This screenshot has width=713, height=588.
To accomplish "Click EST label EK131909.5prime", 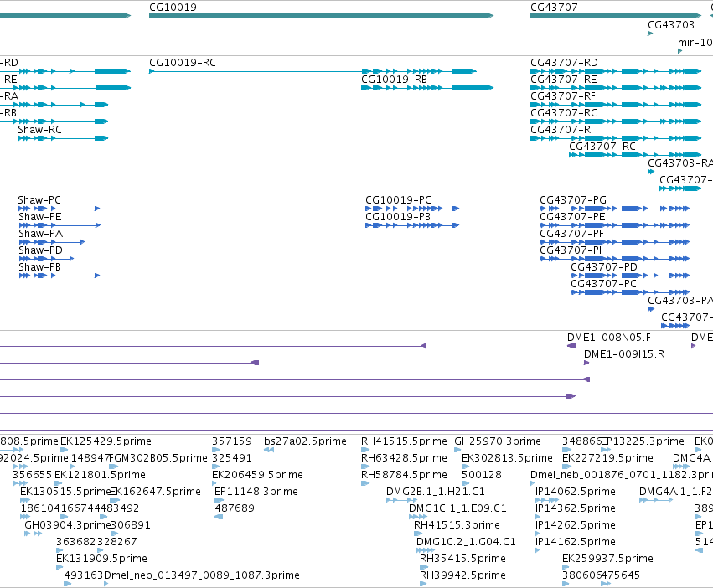I will [101, 559].
